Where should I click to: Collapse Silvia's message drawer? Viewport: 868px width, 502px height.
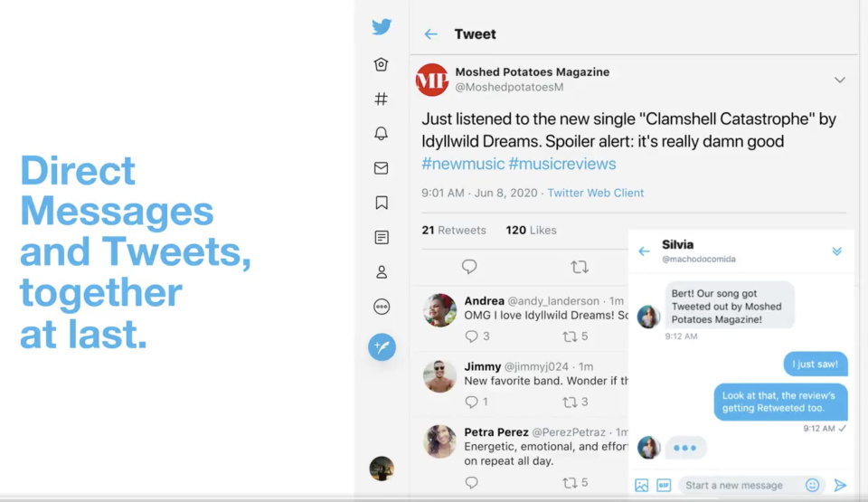[836, 251]
